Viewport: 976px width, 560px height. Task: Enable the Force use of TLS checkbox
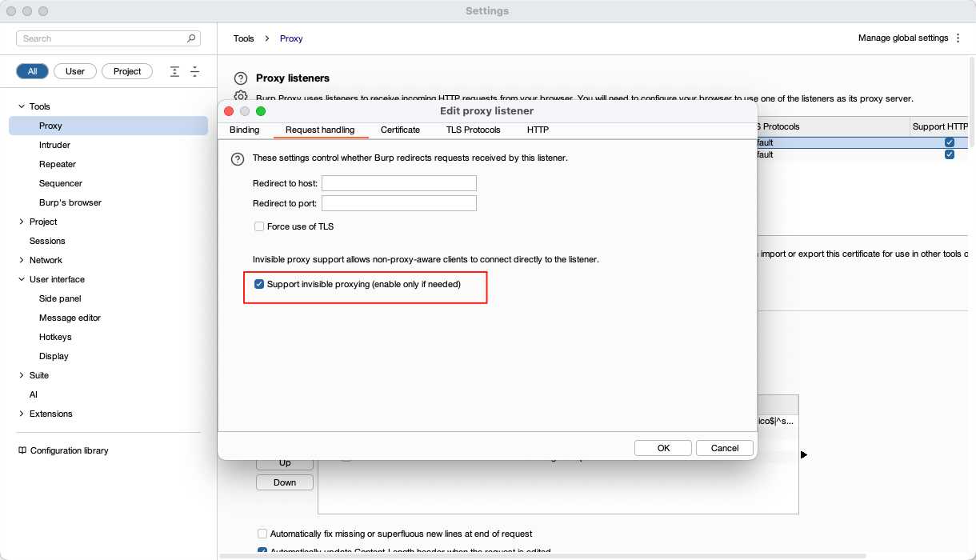pyautogui.click(x=259, y=226)
